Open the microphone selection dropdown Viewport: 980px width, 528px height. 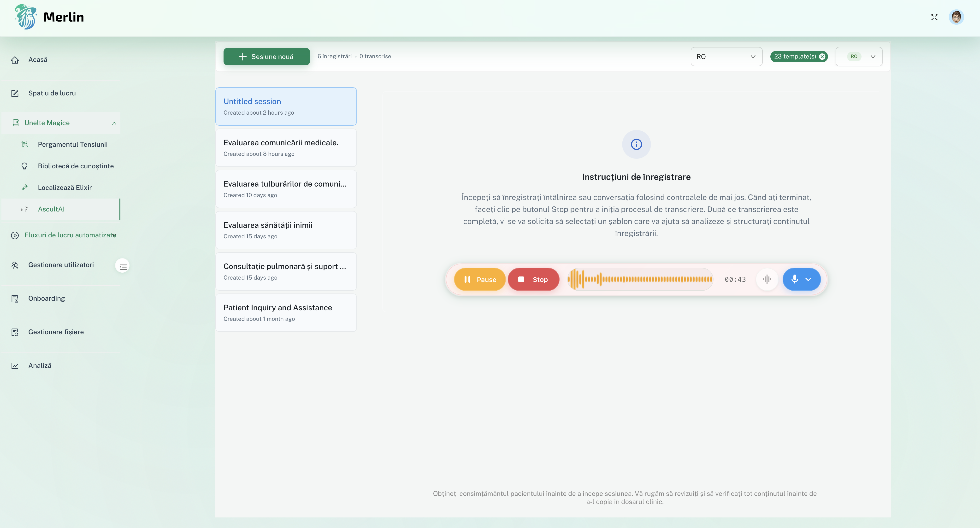808,280
